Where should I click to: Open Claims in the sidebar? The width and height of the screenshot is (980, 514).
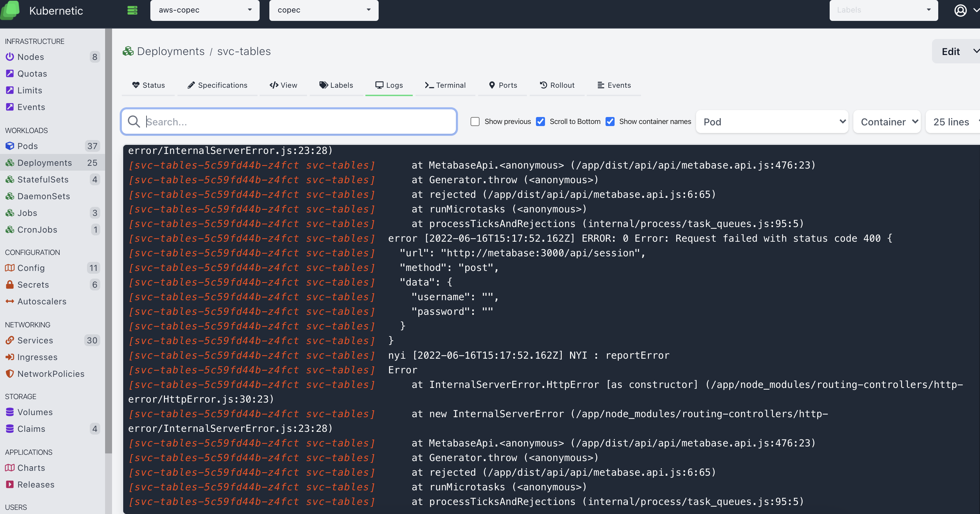[53, 429]
